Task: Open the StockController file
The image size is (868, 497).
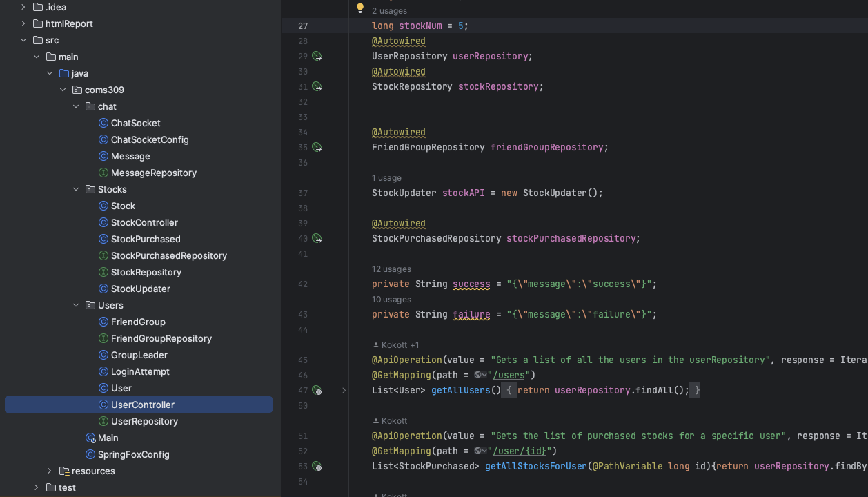Action: pos(144,222)
